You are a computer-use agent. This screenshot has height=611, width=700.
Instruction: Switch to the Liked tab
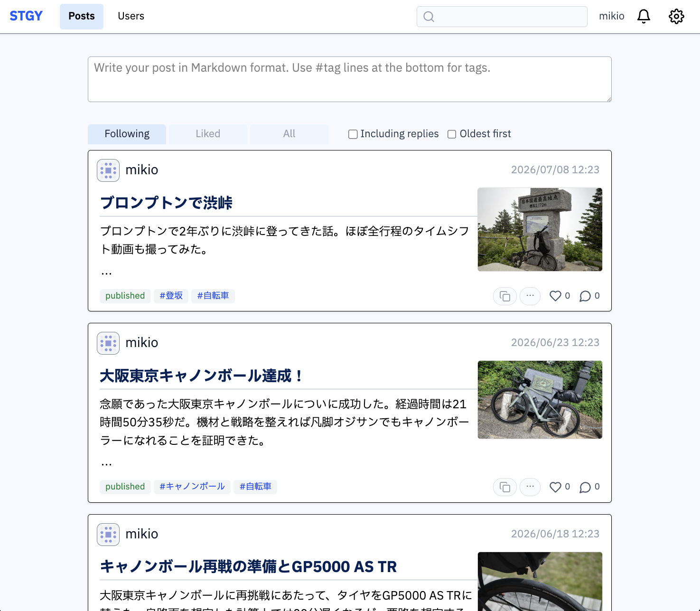208,134
